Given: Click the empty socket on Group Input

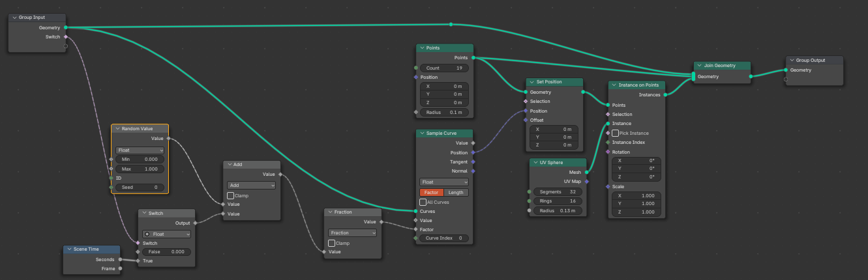Looking at the screenshot, I should click(x=66, y=46).
